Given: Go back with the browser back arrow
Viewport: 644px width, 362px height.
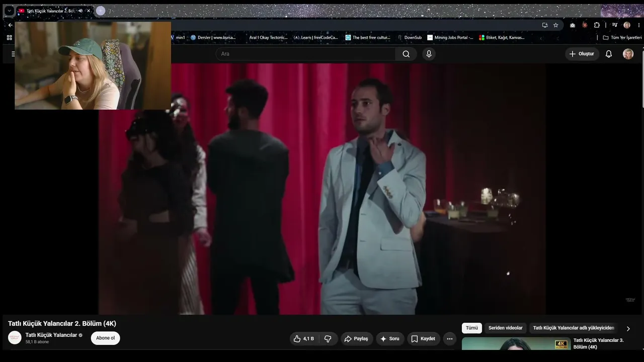Looking at the screenshot, I should click(x=10, y=25).
